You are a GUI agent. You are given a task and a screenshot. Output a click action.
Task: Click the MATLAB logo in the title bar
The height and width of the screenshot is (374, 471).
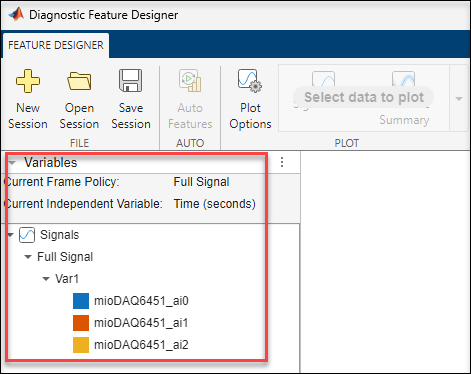point(16,15)
